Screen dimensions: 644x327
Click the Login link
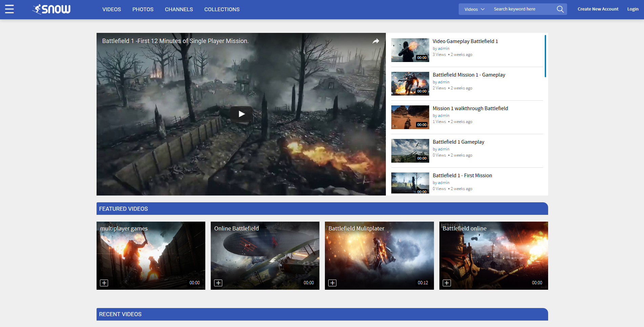[633, 9]
